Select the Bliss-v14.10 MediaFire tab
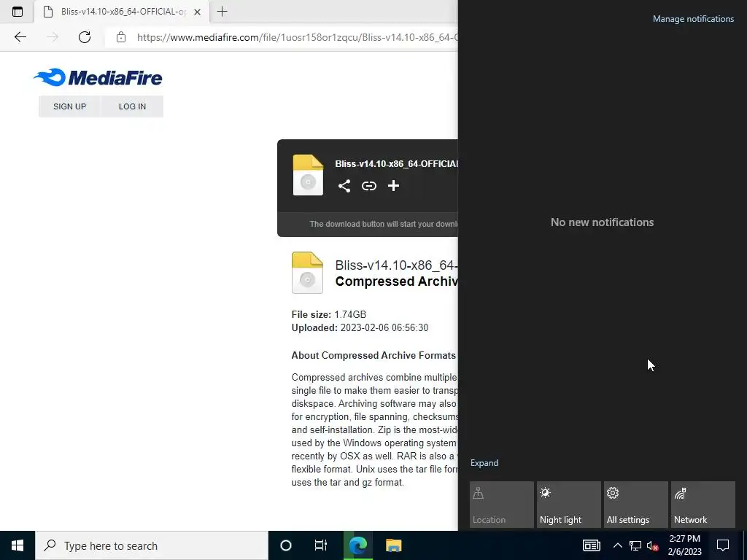Viewport: 747px width, 560px height. click(122, 12)
